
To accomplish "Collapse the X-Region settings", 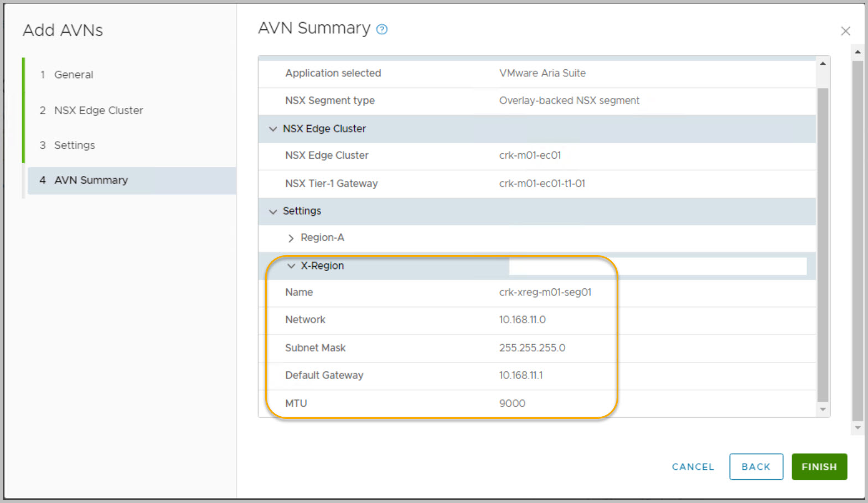I will (x=291, y=266).
